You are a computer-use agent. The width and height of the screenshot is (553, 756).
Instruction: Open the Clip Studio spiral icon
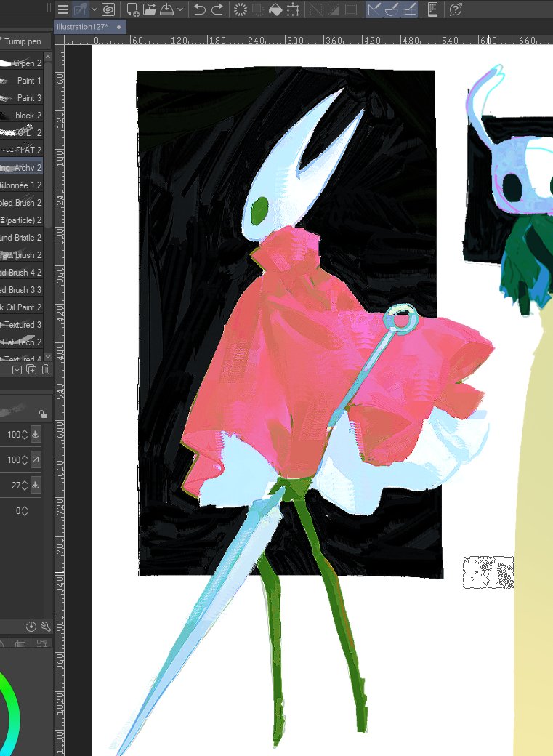pos(108,9)
